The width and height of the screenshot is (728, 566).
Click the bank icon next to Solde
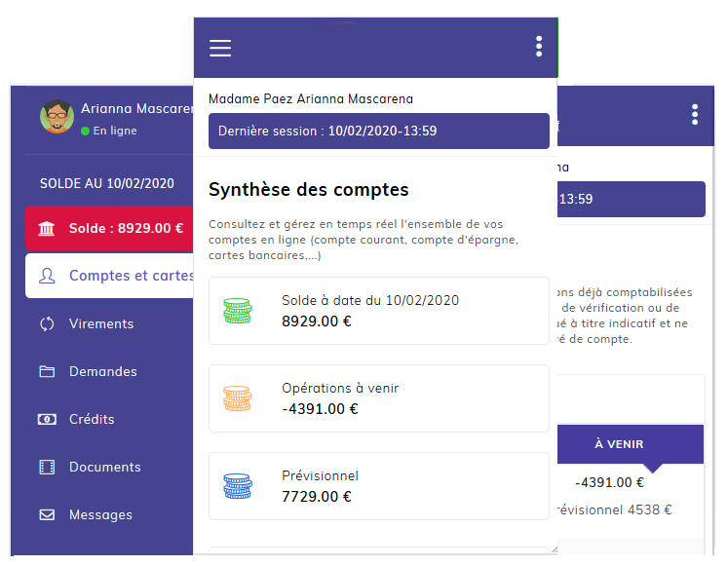[x=47, y=229]
